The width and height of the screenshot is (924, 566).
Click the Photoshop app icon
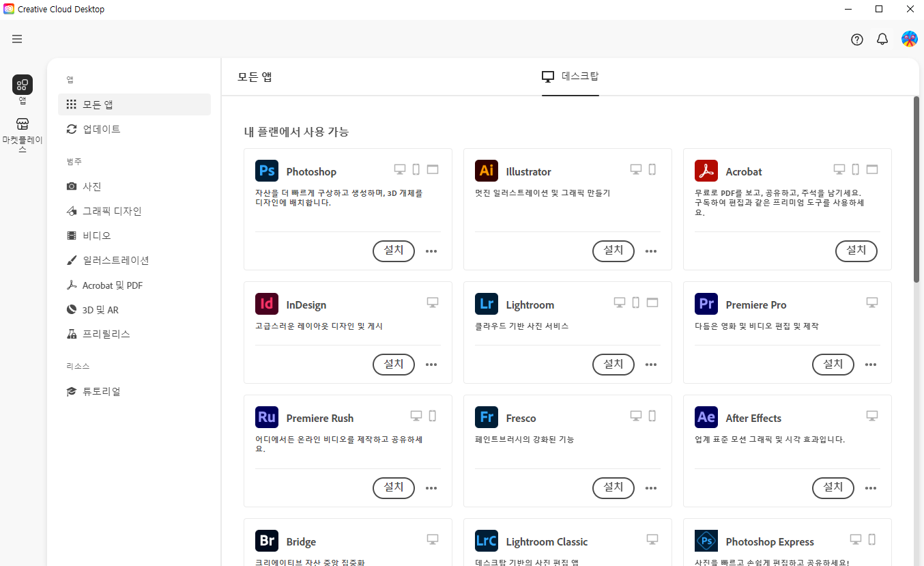click(x=266, y=171)
